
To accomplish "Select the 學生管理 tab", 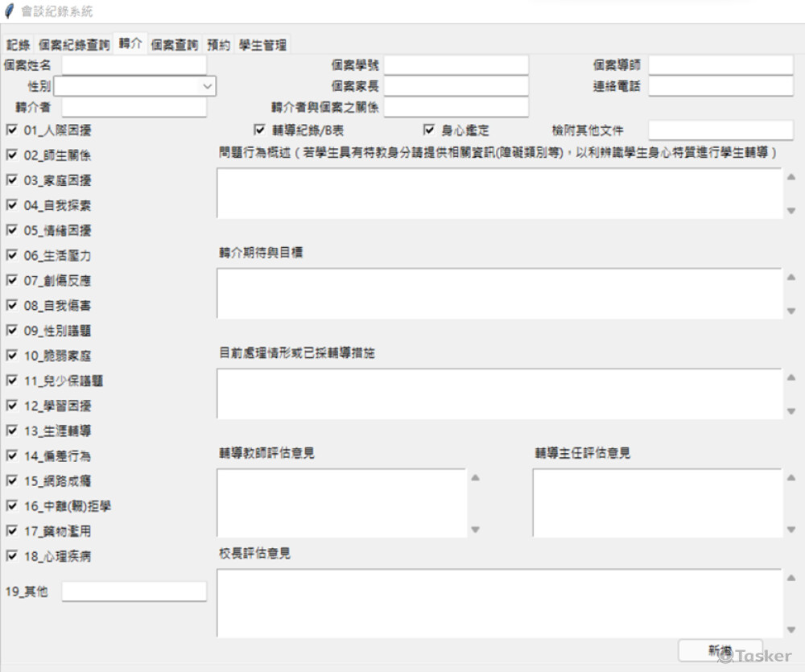I will [262, 45].
